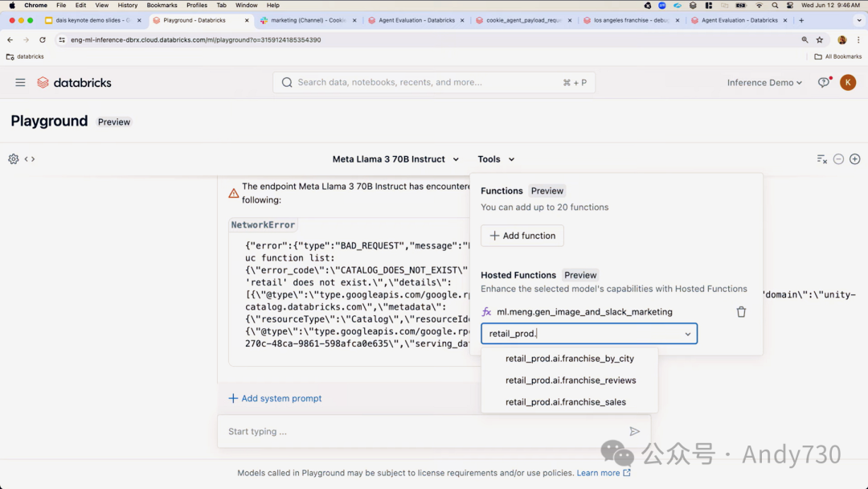
Task: Toggle the hosted function combo box arrow
Action: point(687,334)
